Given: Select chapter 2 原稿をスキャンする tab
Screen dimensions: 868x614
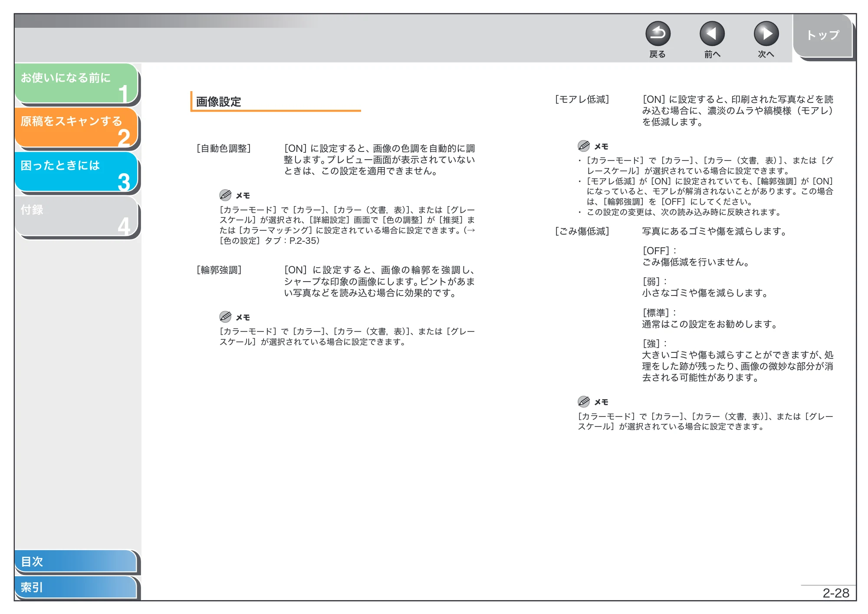Looking at the screenshot, I should [x=76, y=127].
